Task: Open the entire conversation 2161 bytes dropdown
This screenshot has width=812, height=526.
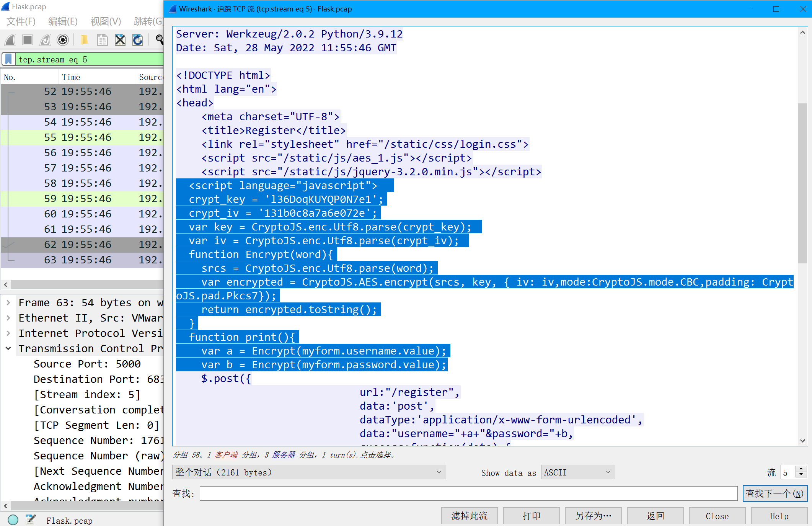Action: click(309, 472)
